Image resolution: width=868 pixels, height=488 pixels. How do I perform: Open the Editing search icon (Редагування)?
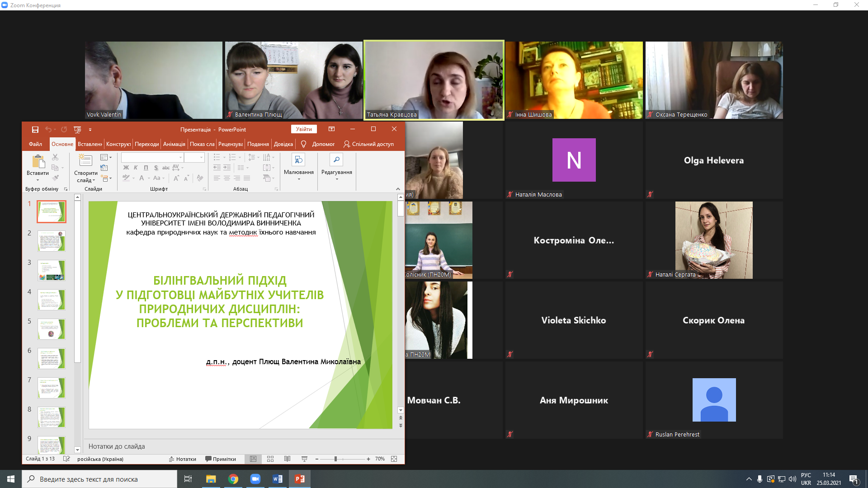336,160
